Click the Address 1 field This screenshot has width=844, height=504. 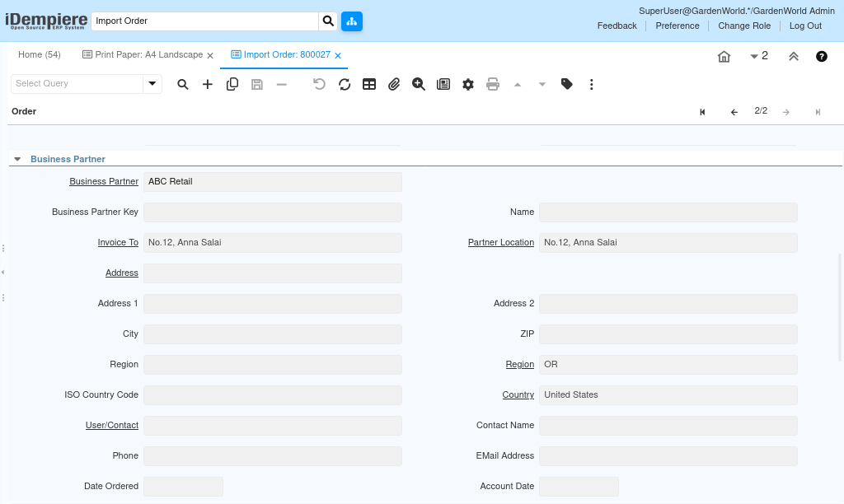(x=272, y=304)
